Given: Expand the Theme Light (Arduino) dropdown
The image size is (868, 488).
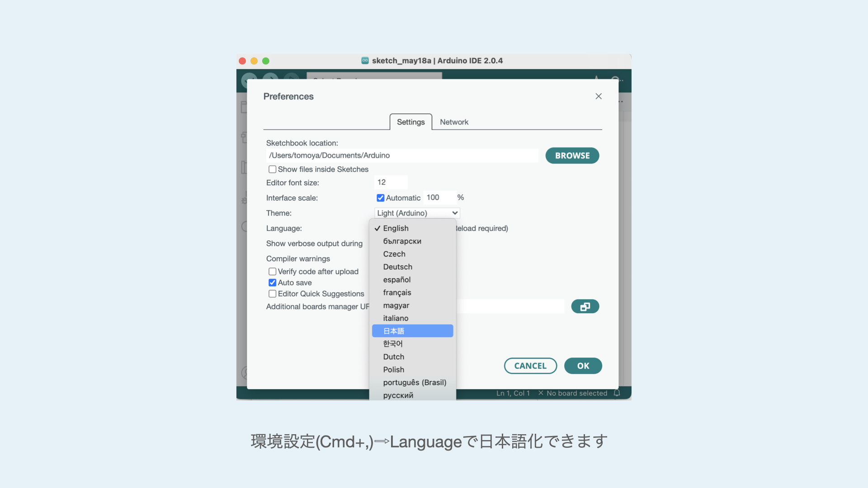Looking at the screenshot, I should pos(417,213).
